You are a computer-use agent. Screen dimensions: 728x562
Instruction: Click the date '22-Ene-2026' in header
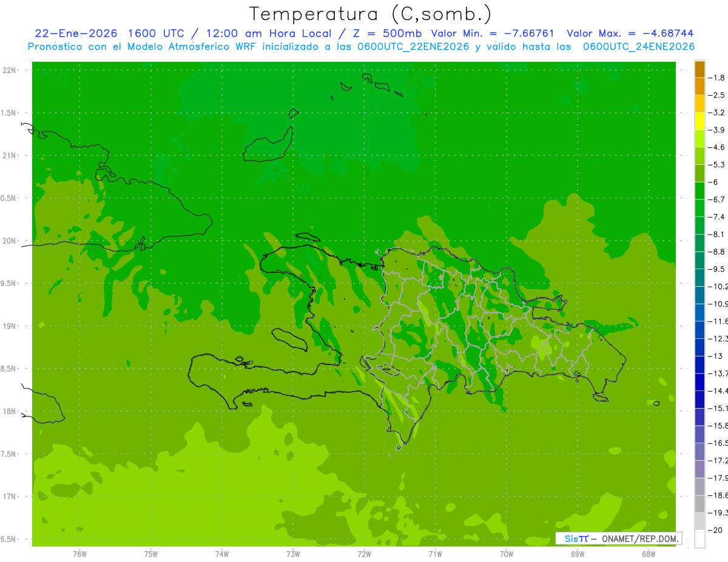[x=76, y=33]
